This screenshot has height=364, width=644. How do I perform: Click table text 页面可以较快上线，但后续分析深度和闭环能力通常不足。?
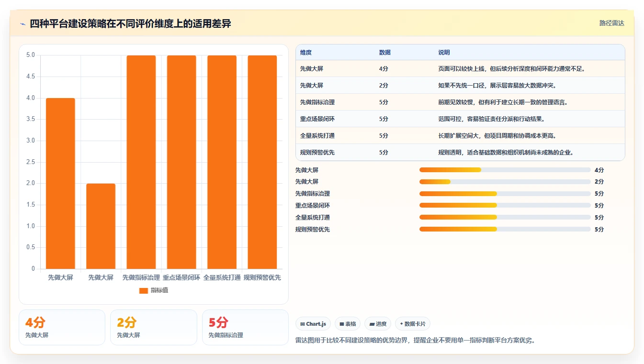click(x=512, y=69)
